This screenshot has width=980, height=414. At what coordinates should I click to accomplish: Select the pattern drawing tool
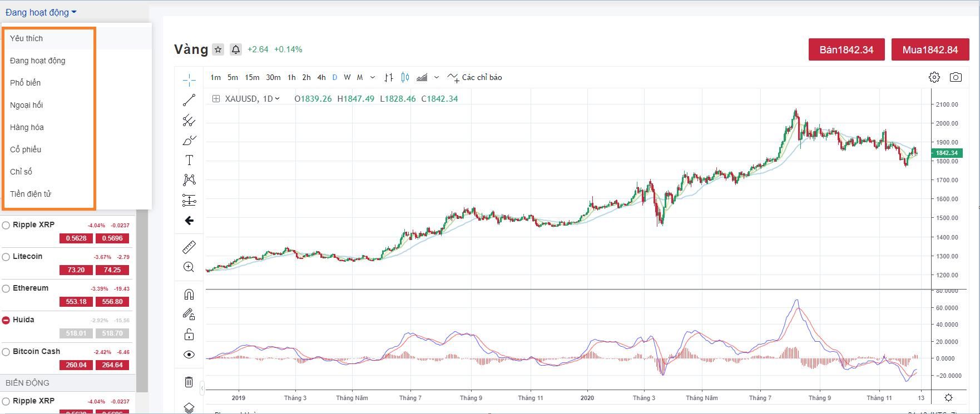(x=189, y=180)
